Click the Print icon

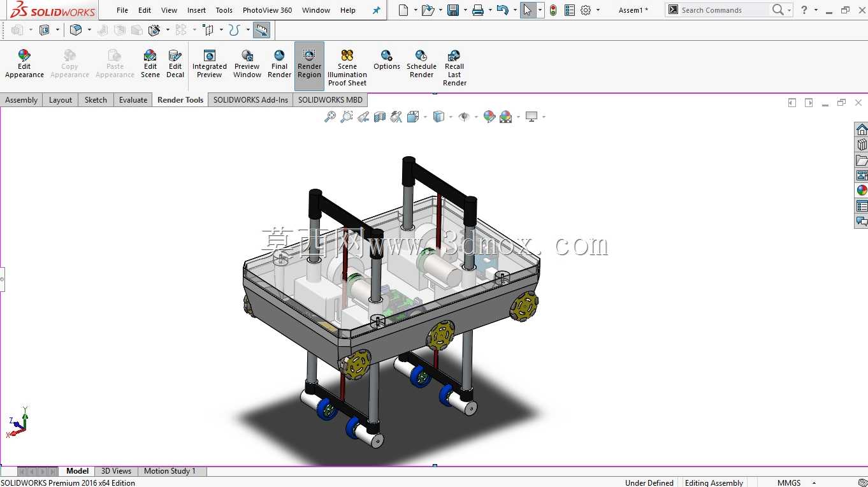click(478, 10)
